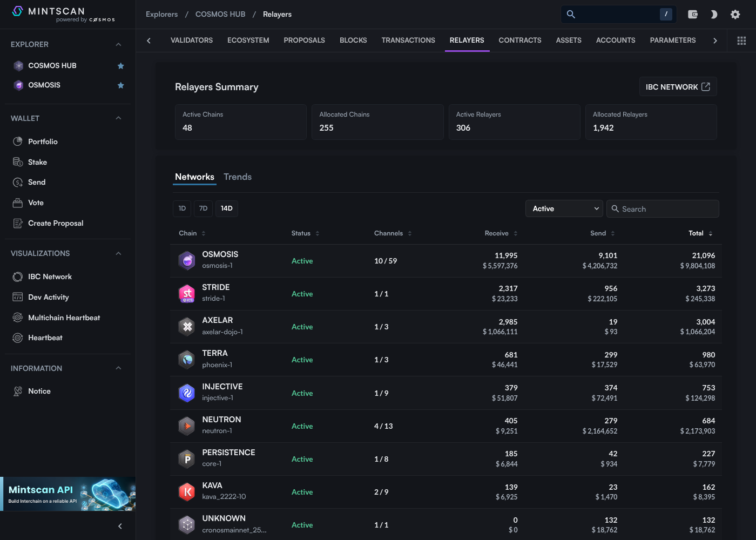Unfavorite Cosmos Hub star
Screen dimensions: 756x540
click(121, 66)
